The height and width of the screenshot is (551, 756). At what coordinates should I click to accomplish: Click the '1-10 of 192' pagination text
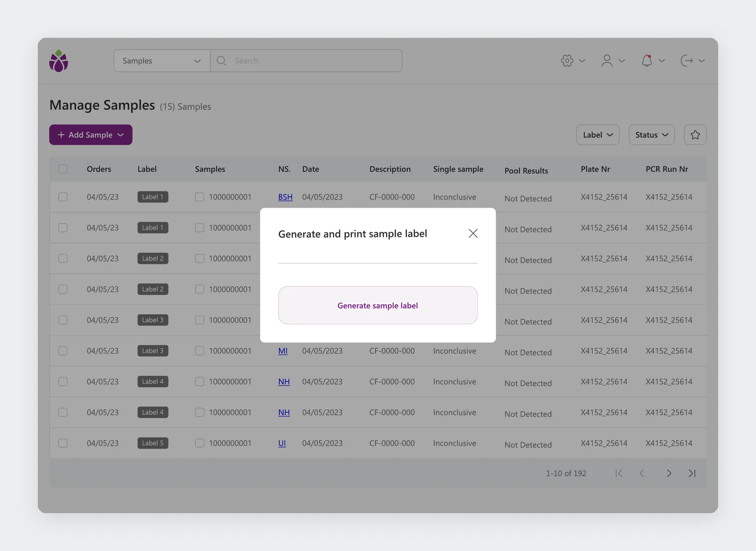(x=566, y=473)
